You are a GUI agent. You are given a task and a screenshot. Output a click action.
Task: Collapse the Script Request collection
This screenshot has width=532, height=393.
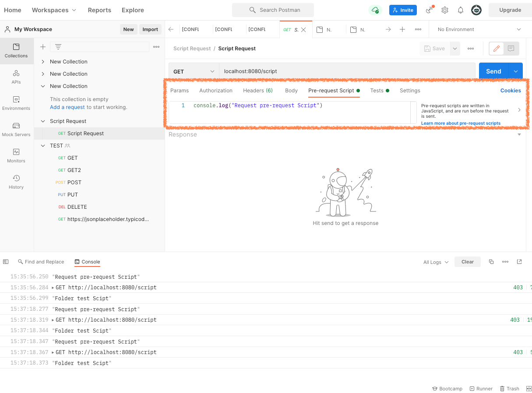pos(43,121)
